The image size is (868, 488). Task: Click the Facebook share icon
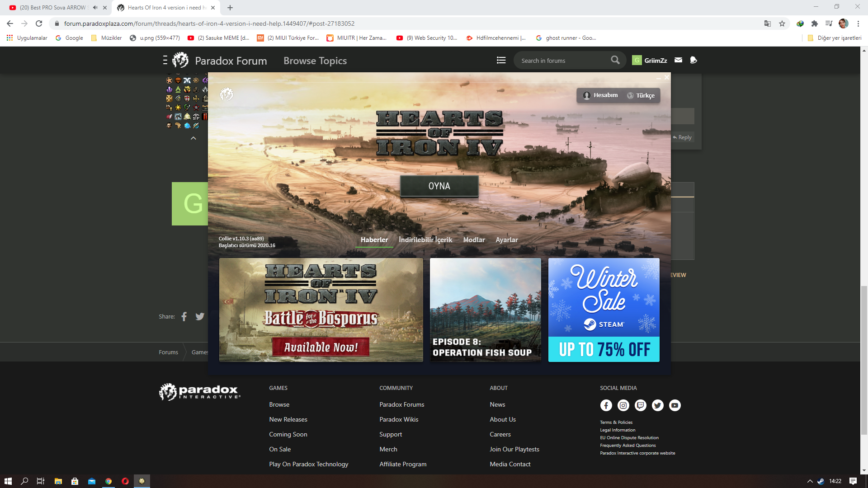(184, 317)
